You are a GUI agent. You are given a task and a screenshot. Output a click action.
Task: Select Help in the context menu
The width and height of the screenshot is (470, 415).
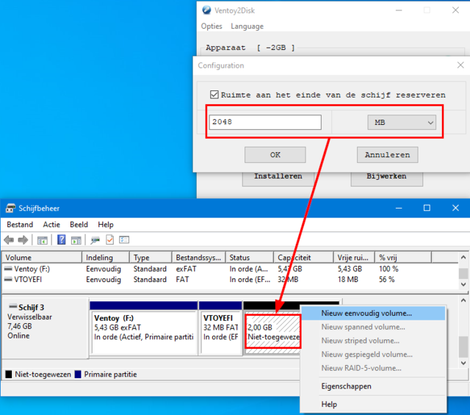click(x=373, y=404)
